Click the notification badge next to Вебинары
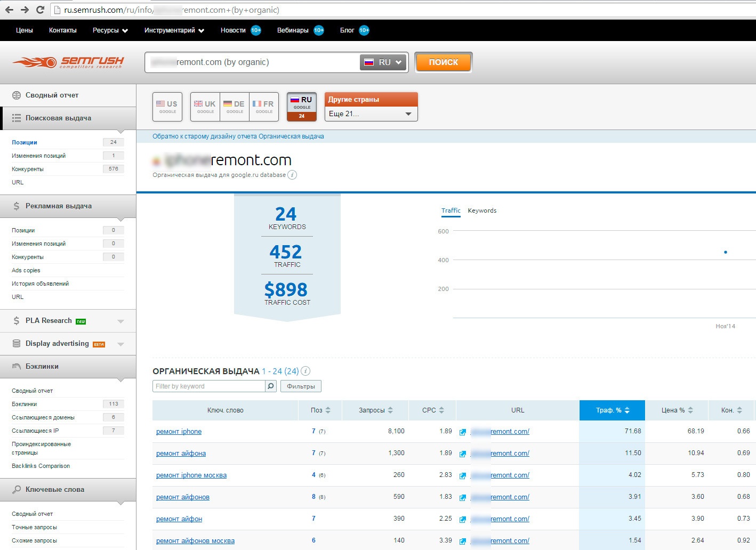This screenshot has height=550, width=756. click(319, 30)
